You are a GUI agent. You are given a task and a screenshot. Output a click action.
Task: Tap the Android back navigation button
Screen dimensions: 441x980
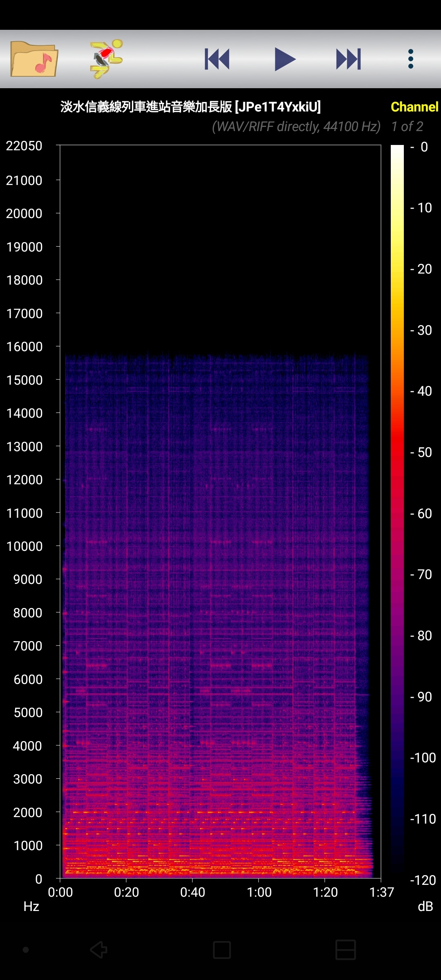[x=98, y=950]
